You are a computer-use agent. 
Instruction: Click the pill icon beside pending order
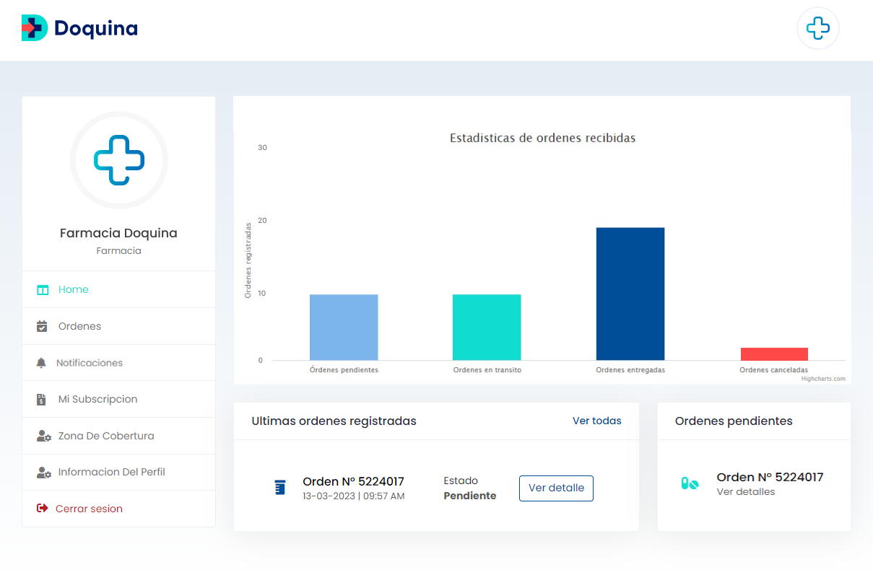(x=689, y=483)
